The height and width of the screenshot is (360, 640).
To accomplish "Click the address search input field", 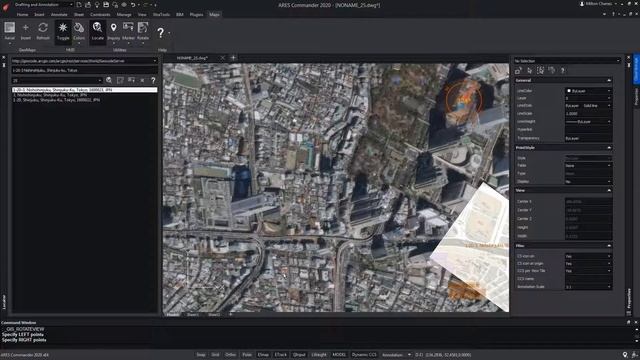I will point(84,70).
